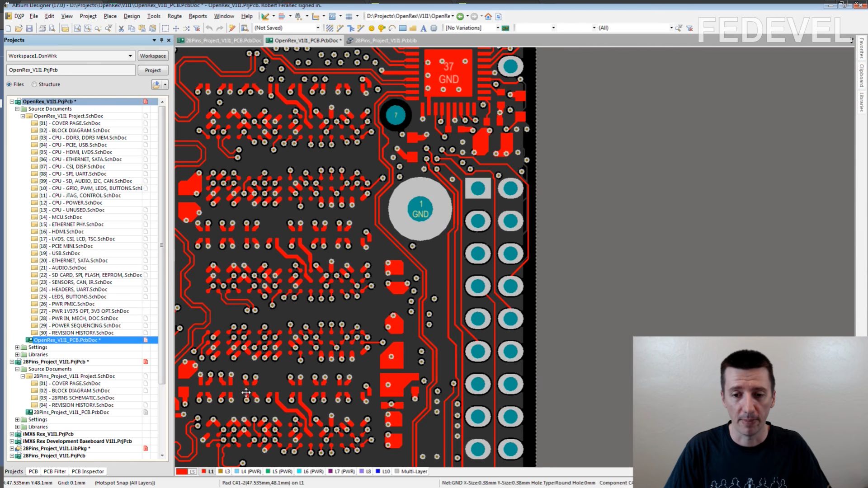Open the Route menu
This screenshot has height=488, width=868.
click(x=175, y=16)
